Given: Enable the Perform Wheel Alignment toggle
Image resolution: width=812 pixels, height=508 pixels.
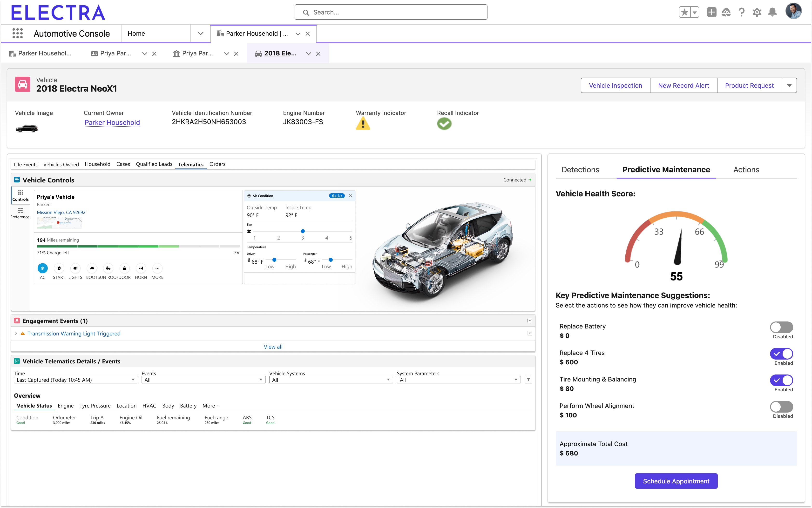Looking at the screenshot, I should tap(781, 407).
